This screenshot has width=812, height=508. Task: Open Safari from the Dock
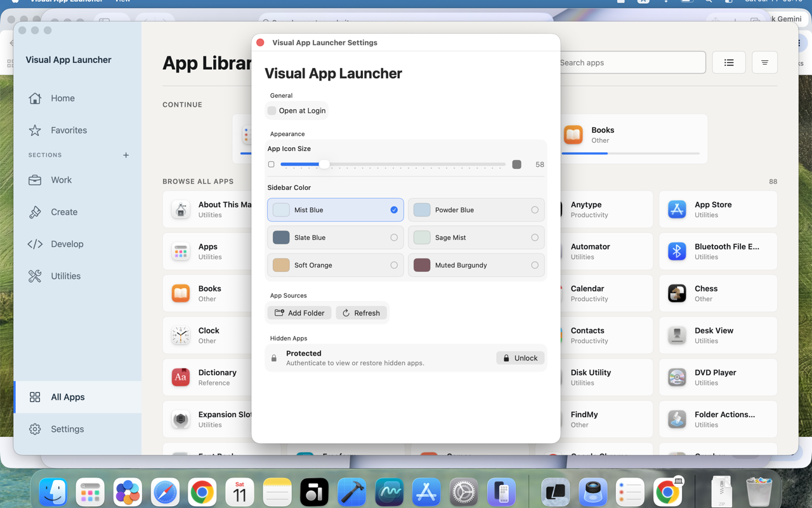click(165, 492)
